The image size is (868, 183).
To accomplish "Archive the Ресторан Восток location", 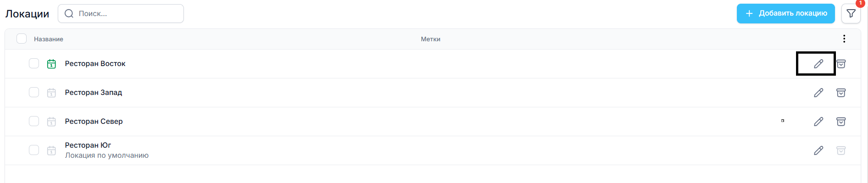I will tap(841, 64).
